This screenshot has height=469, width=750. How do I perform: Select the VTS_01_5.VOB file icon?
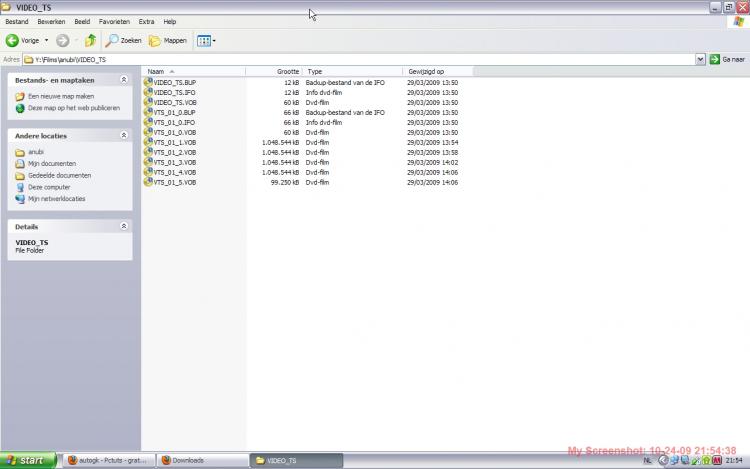tap(148, 182)
